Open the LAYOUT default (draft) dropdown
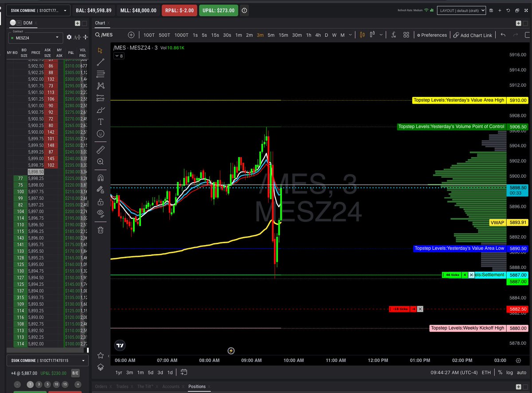This screenshot has height=393, width=532. point(462,10)
